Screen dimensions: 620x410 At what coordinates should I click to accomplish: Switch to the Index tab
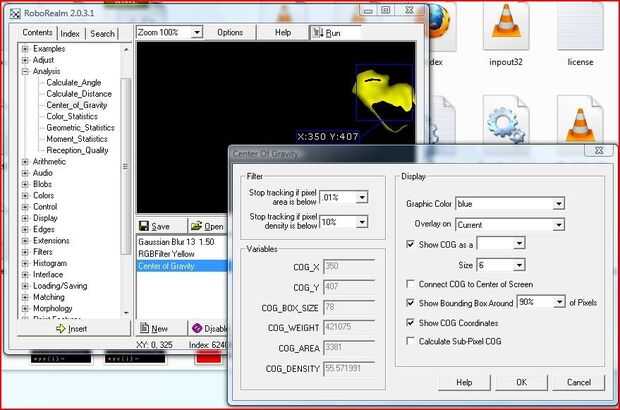point(70,34)
